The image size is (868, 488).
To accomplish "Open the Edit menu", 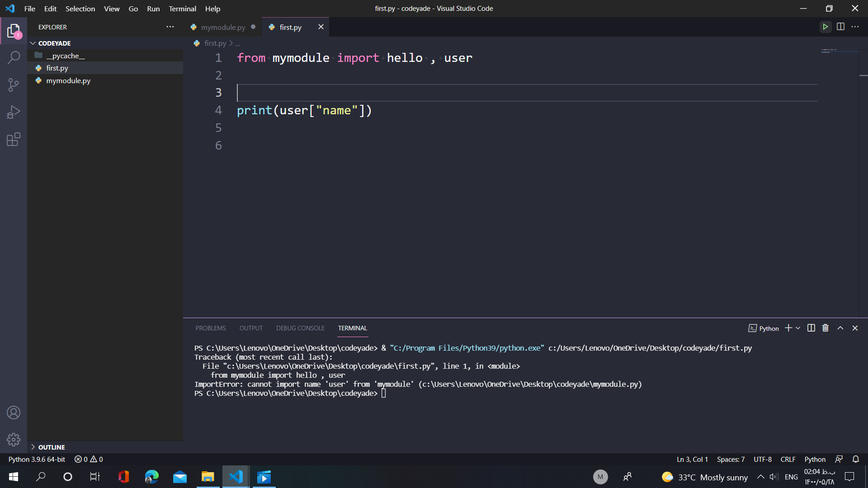I will click(x=50, y=9).
